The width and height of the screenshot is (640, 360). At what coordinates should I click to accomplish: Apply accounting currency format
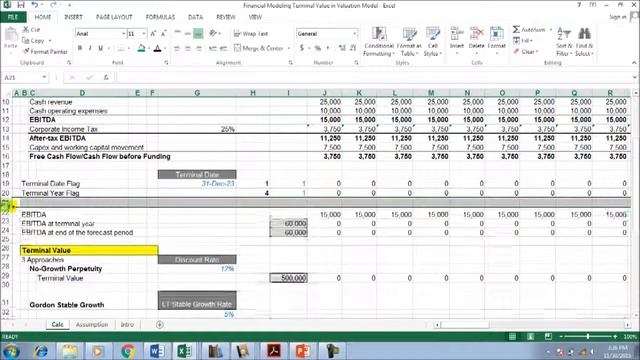302,48
